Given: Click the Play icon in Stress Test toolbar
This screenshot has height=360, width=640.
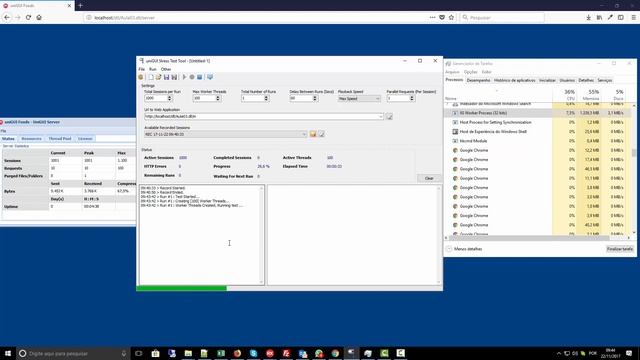Looking at the screenshot, I should (184, 77).
